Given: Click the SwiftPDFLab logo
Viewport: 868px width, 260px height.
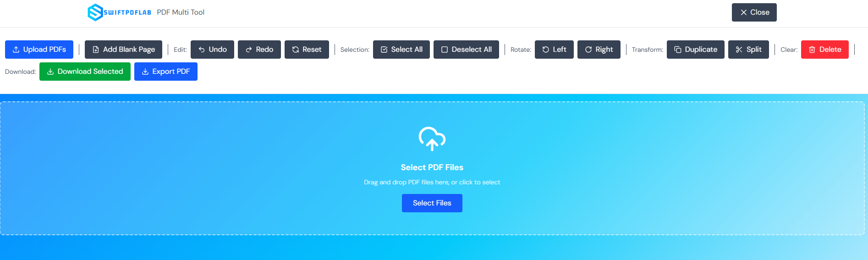Looking at the screenshot, I should (120, 12).
